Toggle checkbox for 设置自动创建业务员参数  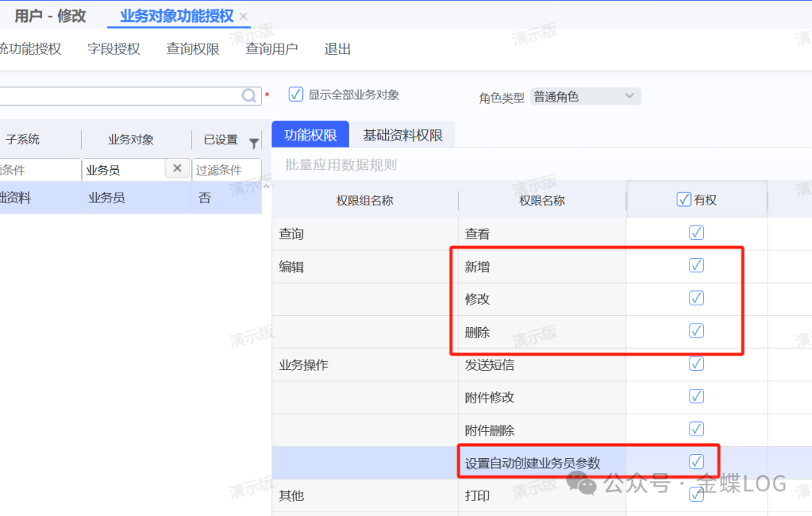point(696,461)
